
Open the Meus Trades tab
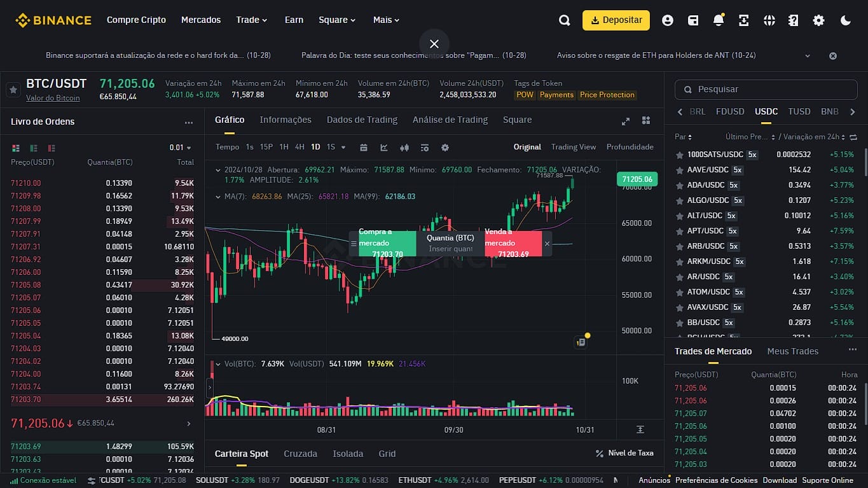pyautogui.click(x=792, y=351)
